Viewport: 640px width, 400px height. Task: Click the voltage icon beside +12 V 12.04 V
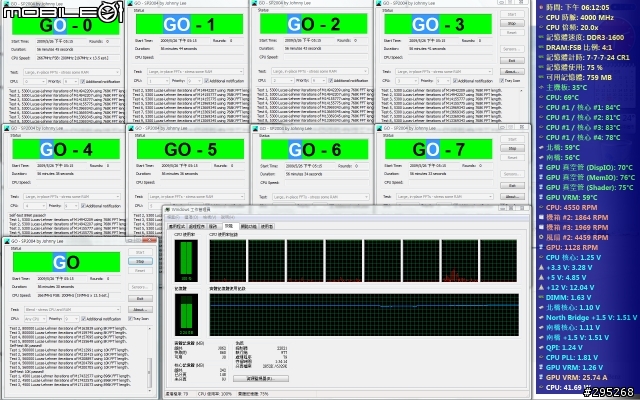541,287
